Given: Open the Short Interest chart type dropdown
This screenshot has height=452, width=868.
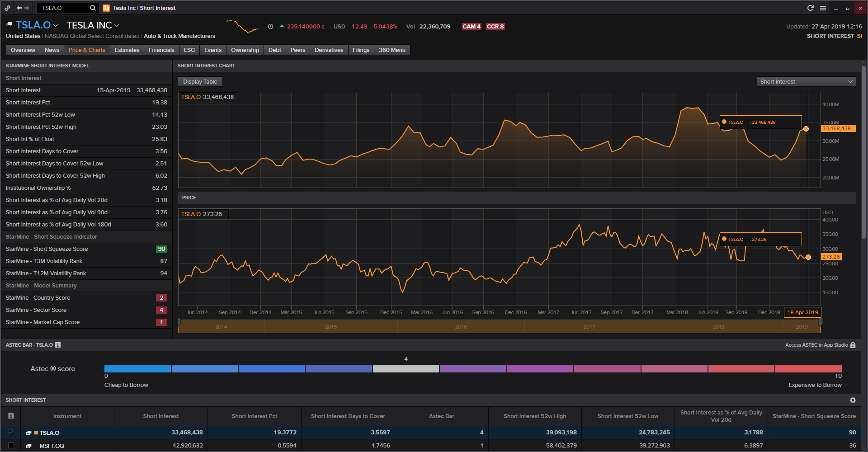Looking at the screenshot, I should pos(806,81).
